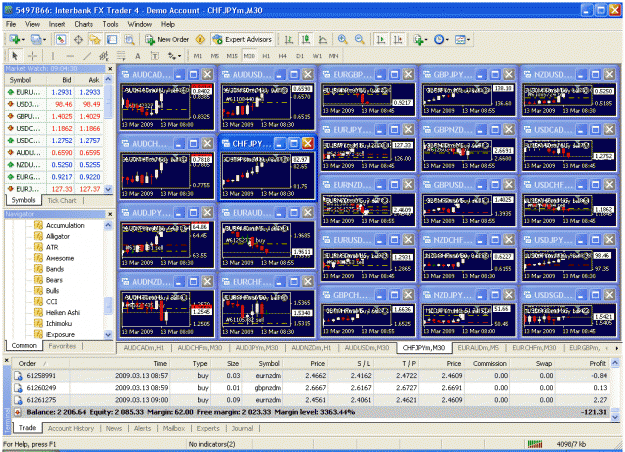Click Market Watch vertical scrollbar thumb
The image size is (625, 452).
click(108, 104)
